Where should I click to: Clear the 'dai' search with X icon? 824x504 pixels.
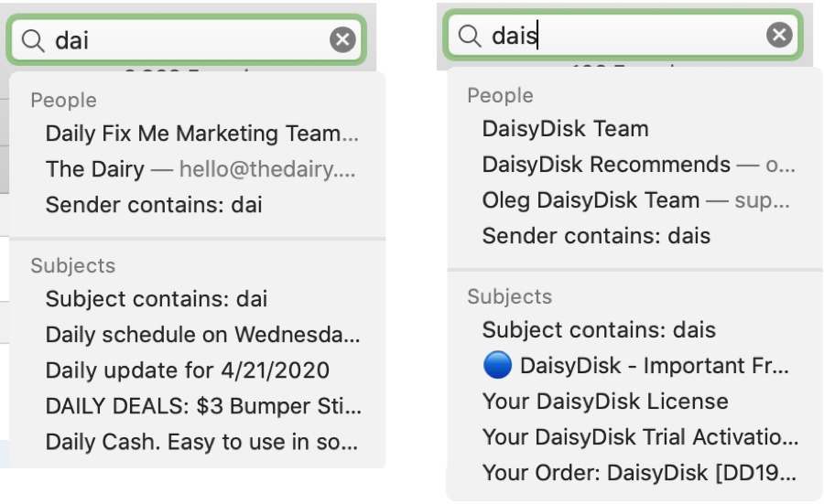tap(342, 40)
